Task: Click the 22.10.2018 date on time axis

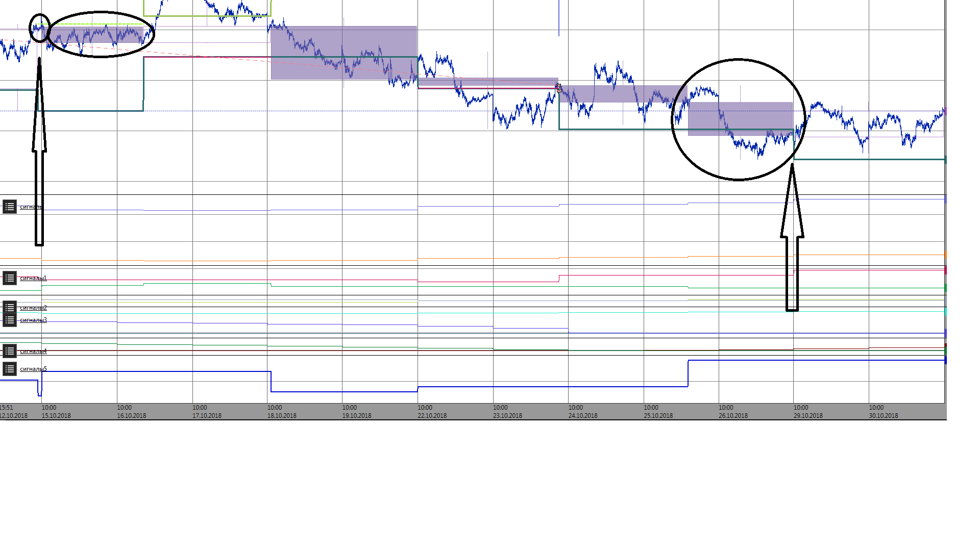Action: [432, 415]
